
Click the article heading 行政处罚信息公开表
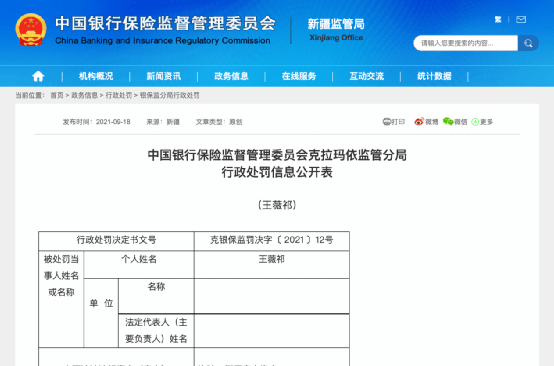pos(277,172)
